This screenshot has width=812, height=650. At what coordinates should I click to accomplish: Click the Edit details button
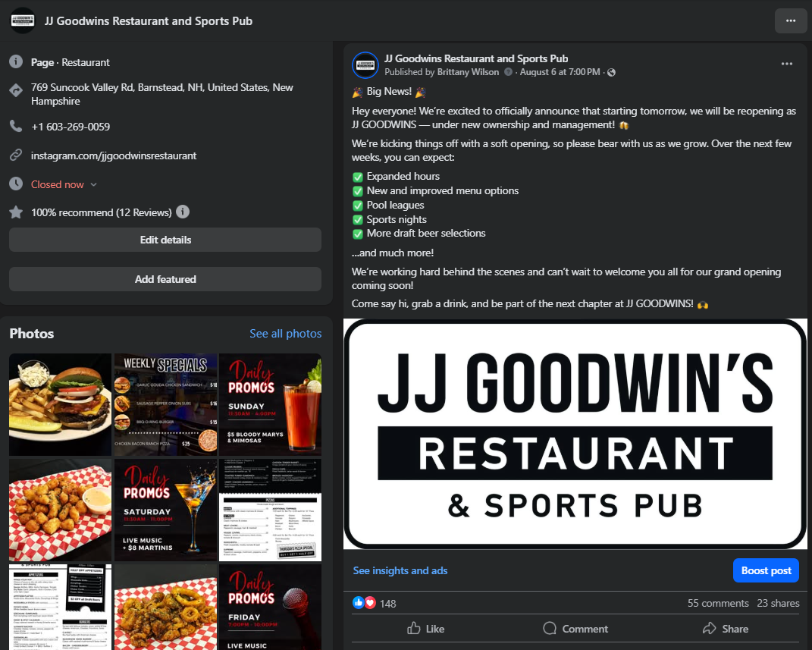pos(165,240)
